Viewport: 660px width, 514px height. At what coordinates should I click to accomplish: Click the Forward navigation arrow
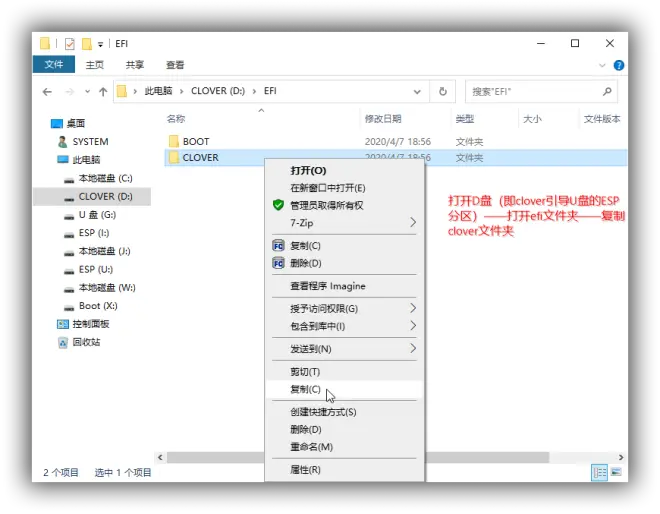point(69,91)
